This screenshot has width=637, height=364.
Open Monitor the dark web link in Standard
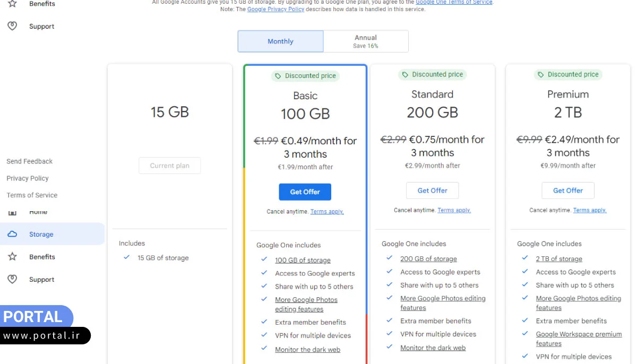[433, 348]
